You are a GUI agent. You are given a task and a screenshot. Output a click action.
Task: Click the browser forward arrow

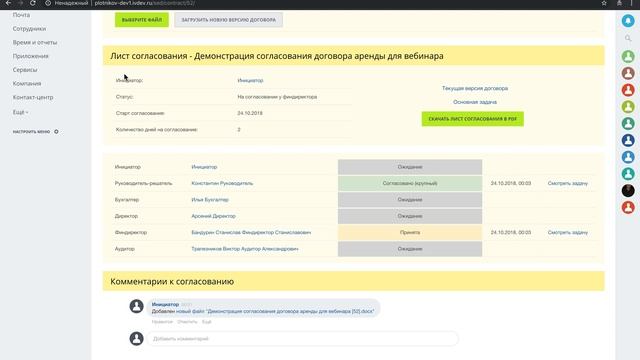point(20,3)
